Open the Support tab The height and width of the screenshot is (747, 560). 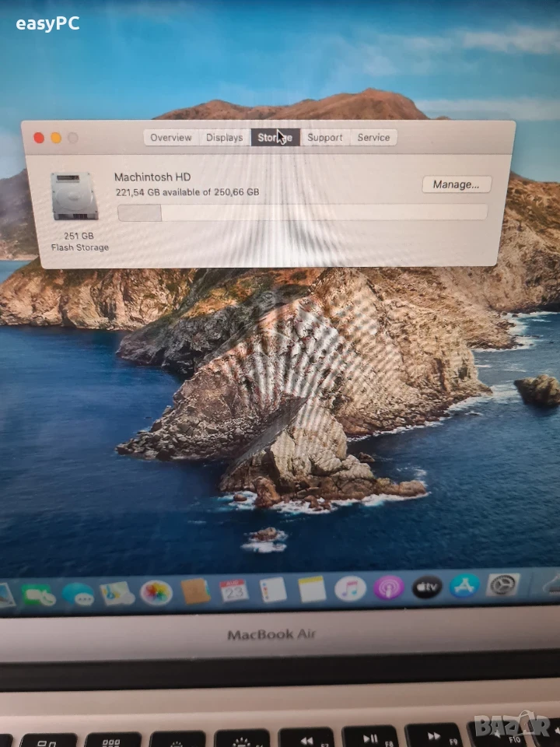point(325,138)
